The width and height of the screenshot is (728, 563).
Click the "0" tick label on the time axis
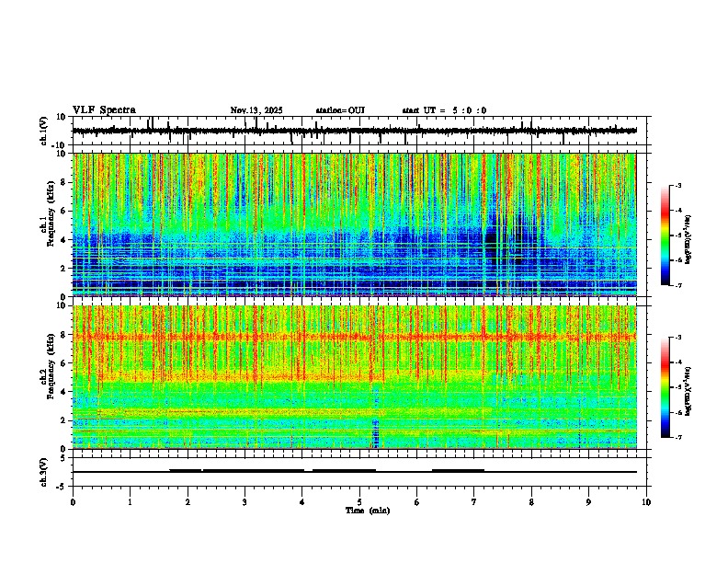click(x=73, y=502)
